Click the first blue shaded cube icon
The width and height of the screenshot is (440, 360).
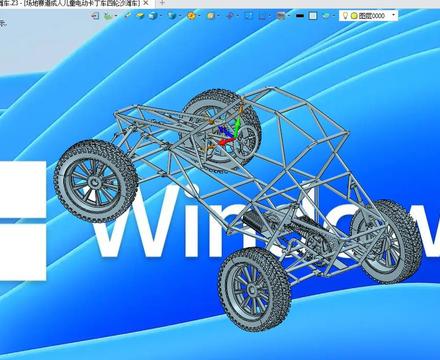click(x=153, y=16)
